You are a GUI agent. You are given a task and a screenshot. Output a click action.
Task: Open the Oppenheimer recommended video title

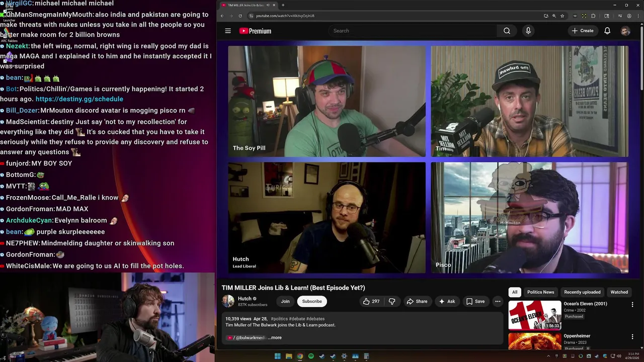point(577,336)
